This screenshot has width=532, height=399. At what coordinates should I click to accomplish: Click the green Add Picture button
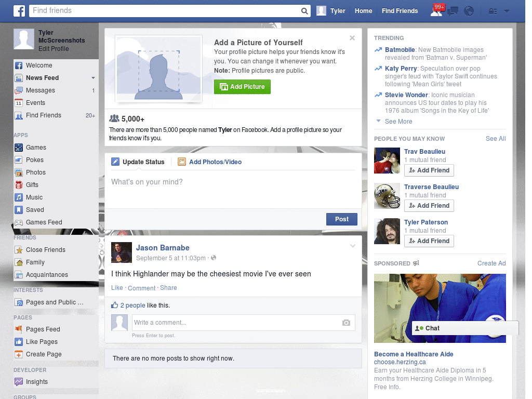[242, 87]
